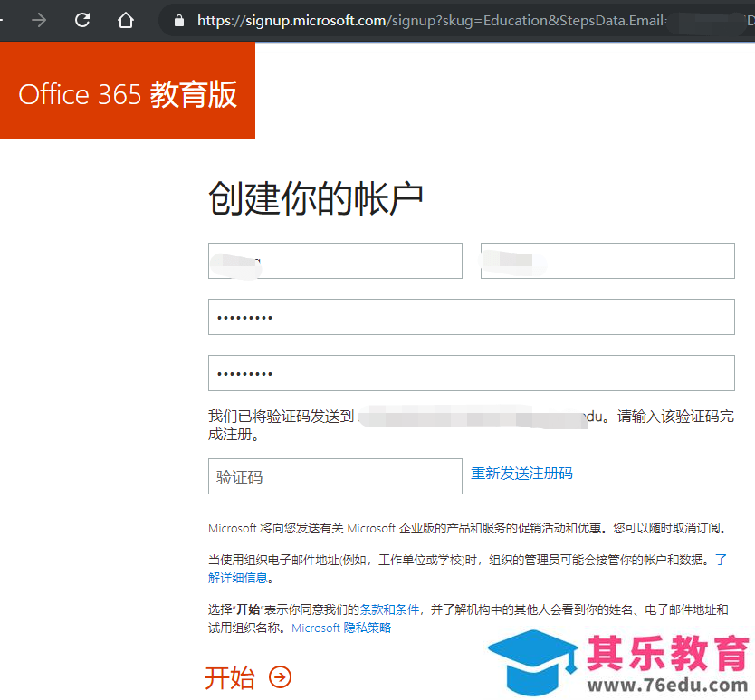The height and width of the screenshot is (700, 755).
Task: Click the circled arrow next to 开始
Action: coord(281,677)
